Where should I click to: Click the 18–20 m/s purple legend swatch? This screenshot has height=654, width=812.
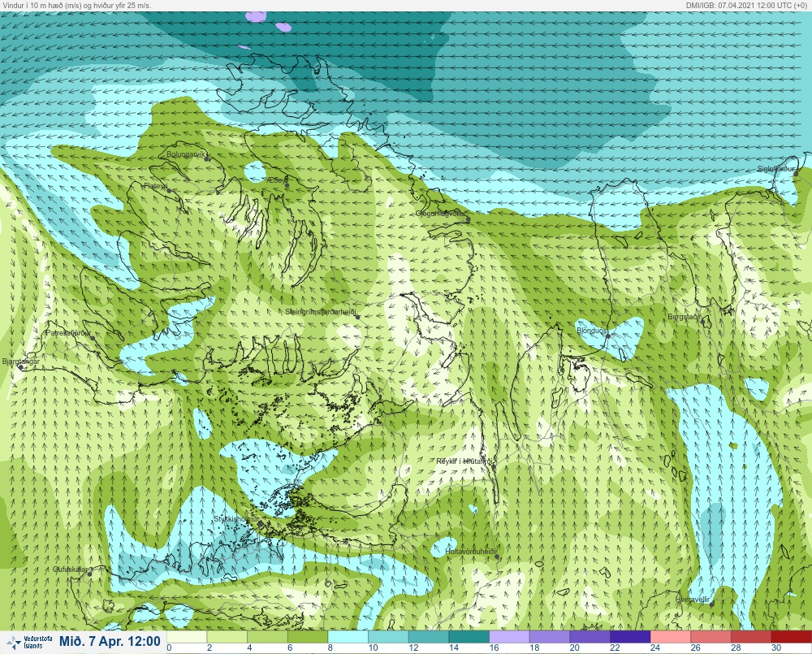551,637
